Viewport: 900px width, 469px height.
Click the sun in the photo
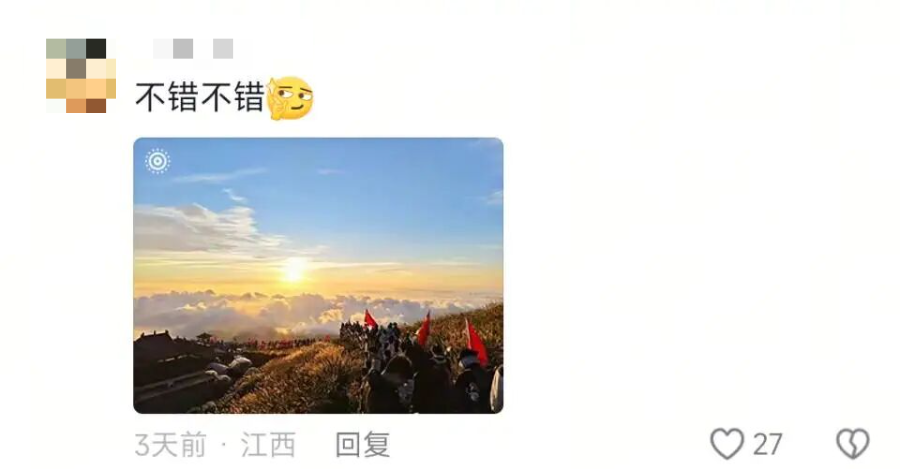point(294,269)
